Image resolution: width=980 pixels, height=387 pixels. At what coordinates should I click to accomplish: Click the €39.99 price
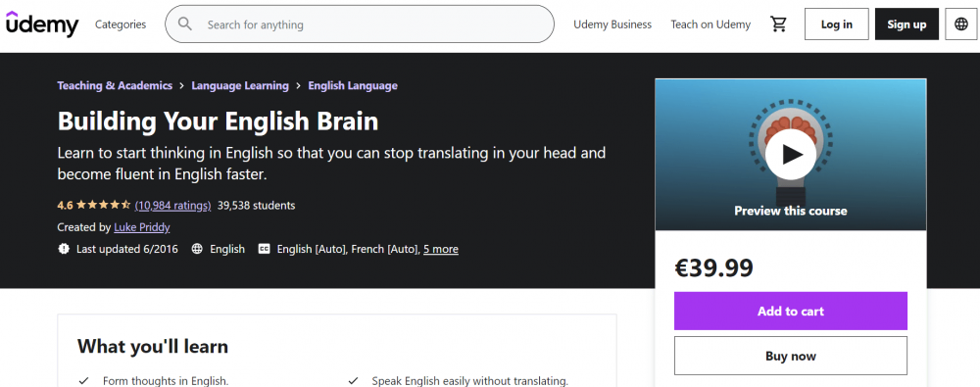[x=713, y=268]
